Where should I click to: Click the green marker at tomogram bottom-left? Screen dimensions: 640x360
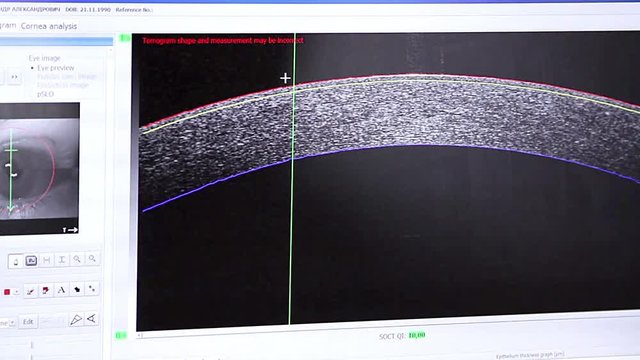121,335
